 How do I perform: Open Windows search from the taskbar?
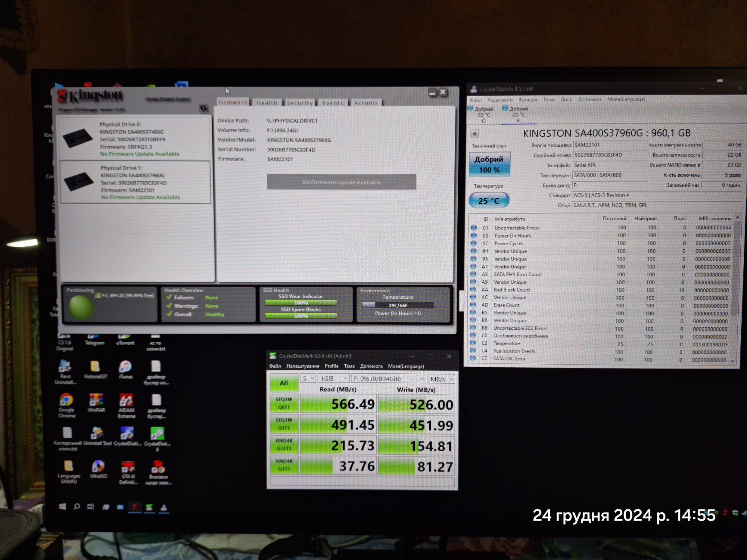coord(77,506)
